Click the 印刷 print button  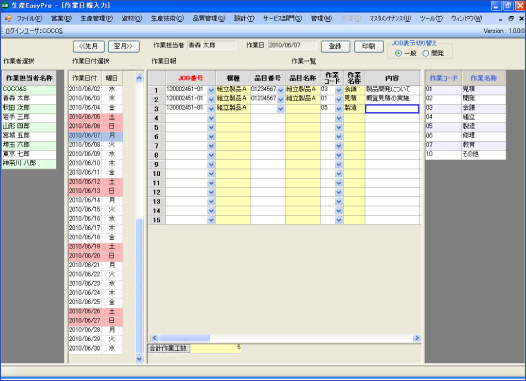pyautogui.click(x=369, y=46)
